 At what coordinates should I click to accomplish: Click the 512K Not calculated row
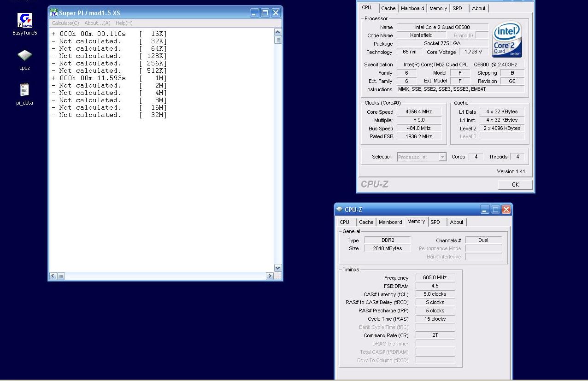coord(109,70)
